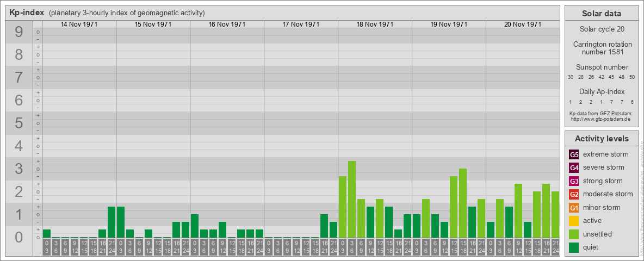Click the Kp level 7 axis label
Viewport: 644px width, 261px height.
click(x=19, y=78)
